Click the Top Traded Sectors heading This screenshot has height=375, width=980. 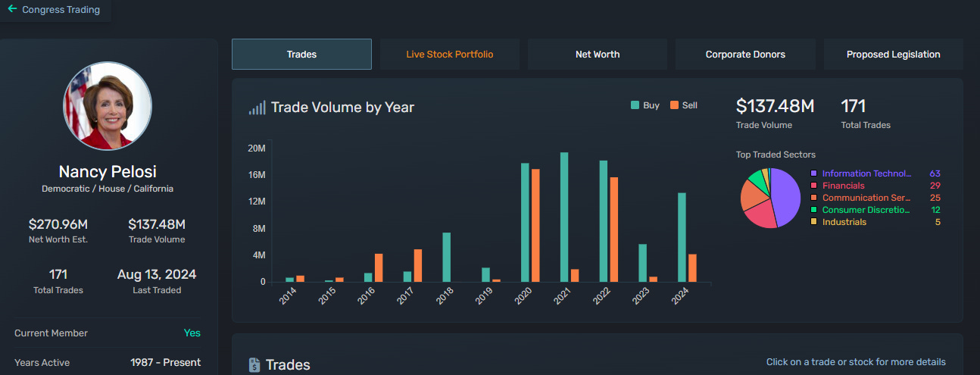776,155
